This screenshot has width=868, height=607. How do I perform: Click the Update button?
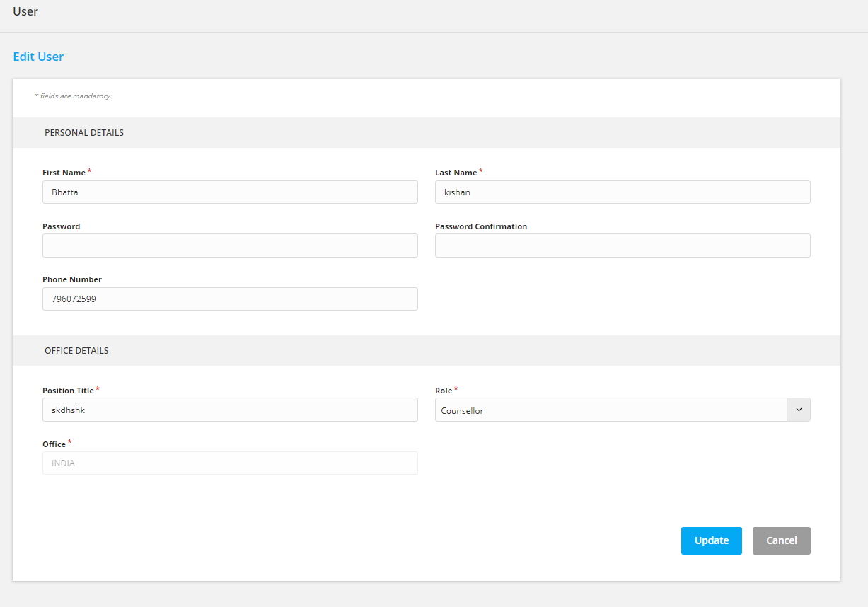pos(711,540)
